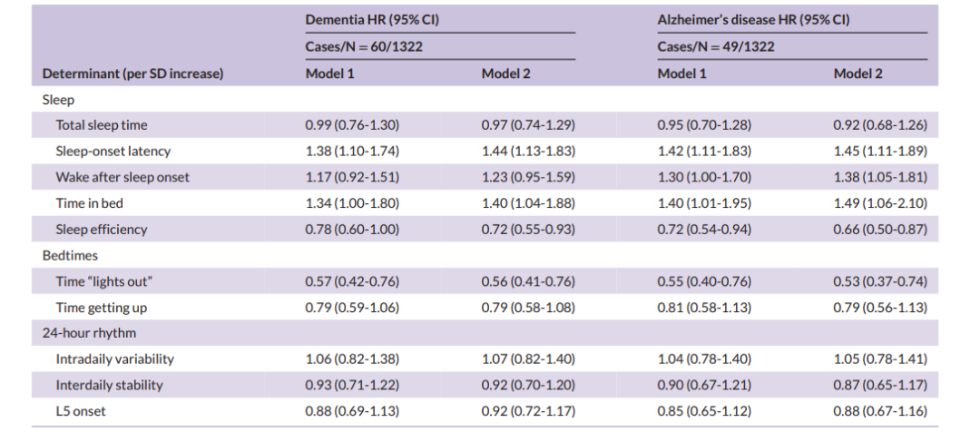Click "Determinant (per SD increase)" header
This screenshot has width=980, height=432.
[x=132, y=74]
